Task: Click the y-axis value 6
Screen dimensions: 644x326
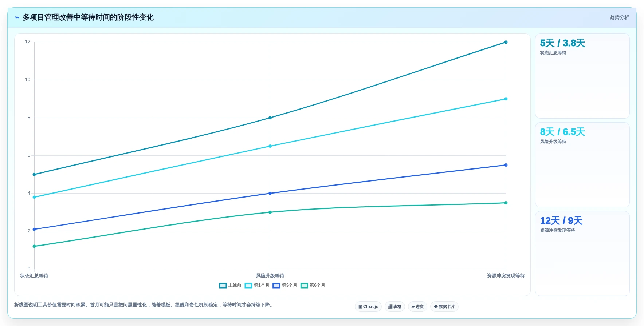Action: [29, 155]
